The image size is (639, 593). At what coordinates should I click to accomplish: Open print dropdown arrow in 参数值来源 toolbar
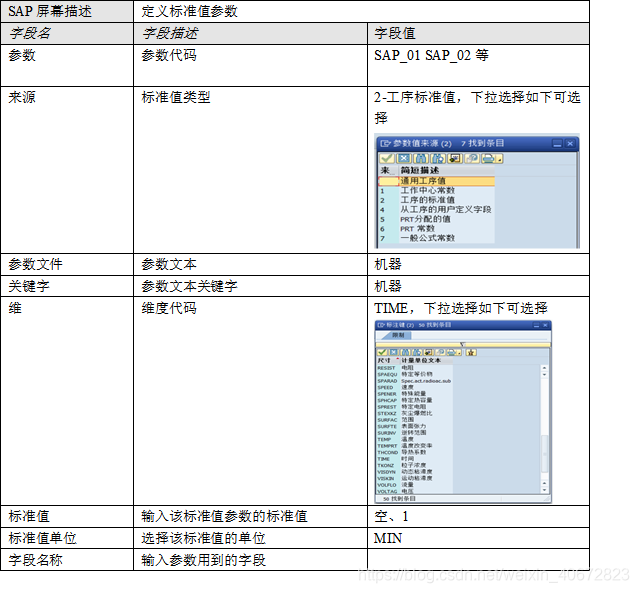point(500,158)
